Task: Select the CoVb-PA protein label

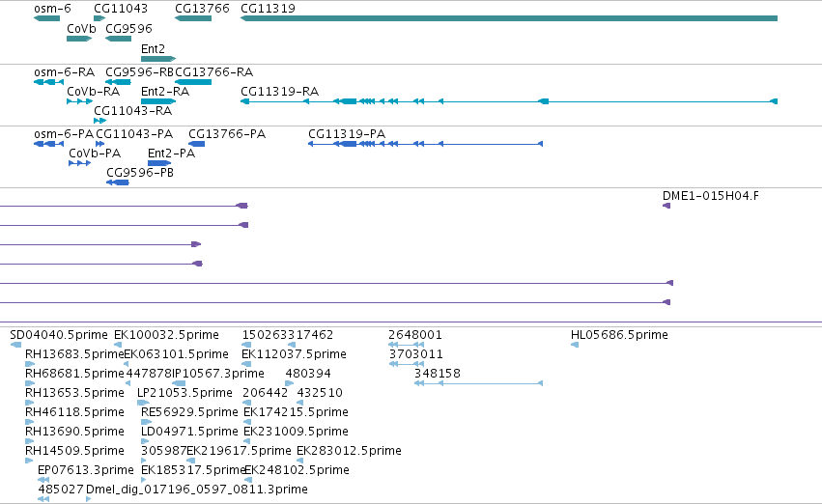Action: pos(95,154)
